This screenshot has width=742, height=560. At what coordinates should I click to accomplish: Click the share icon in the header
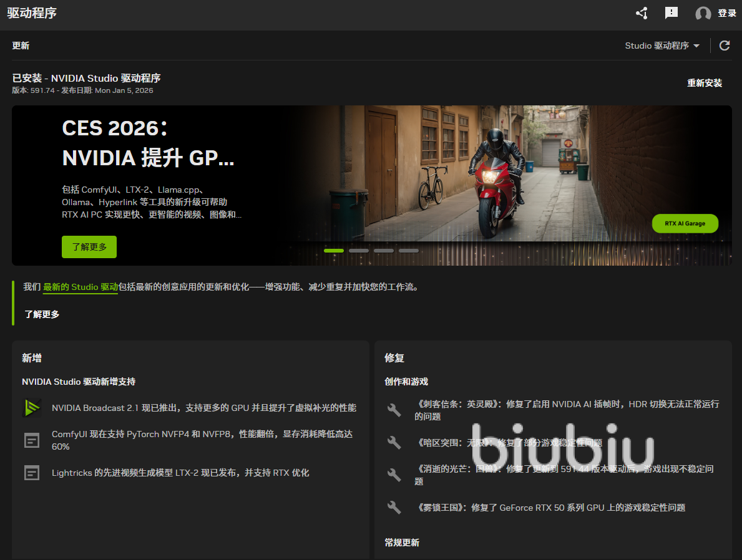641,13
